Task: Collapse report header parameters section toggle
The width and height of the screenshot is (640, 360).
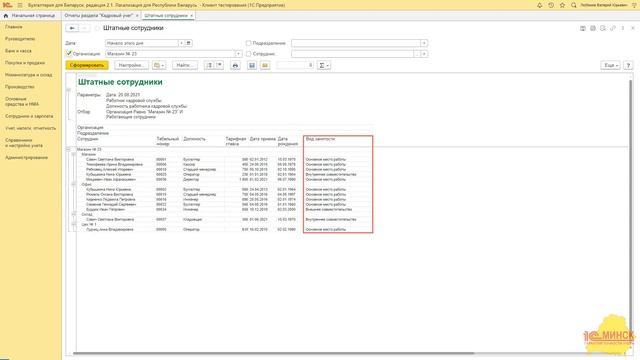Action: pos(69,89)
